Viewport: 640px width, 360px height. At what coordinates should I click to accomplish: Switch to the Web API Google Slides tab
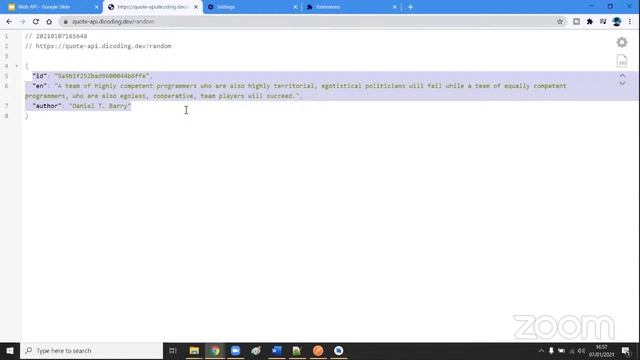51,7
